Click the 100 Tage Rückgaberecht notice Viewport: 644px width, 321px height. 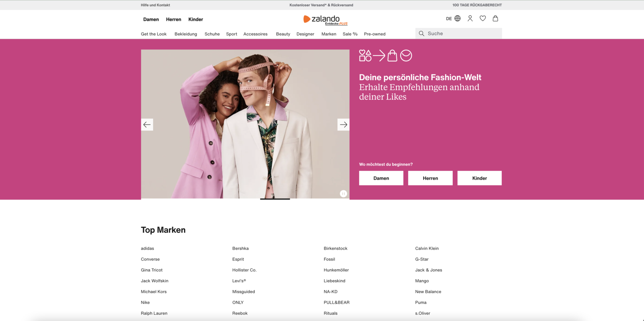(x=477, y=5)
